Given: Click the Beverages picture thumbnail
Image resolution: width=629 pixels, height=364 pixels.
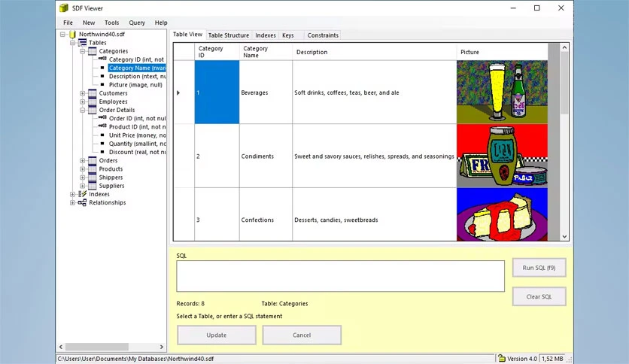Looking at the screenshot, I should point(502,92).
